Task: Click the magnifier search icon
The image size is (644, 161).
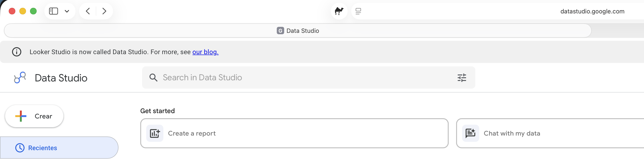Action: 153,78
